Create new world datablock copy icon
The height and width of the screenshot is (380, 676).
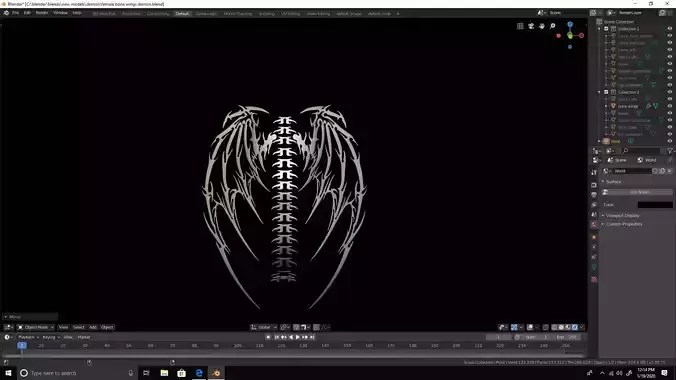click(x=662, y=171)
